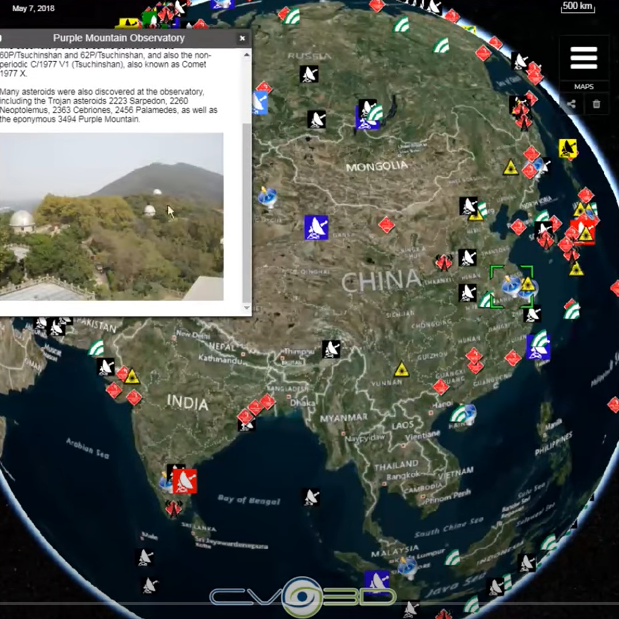Select the yellow laser triangle above Yunnan

point(401,370)
